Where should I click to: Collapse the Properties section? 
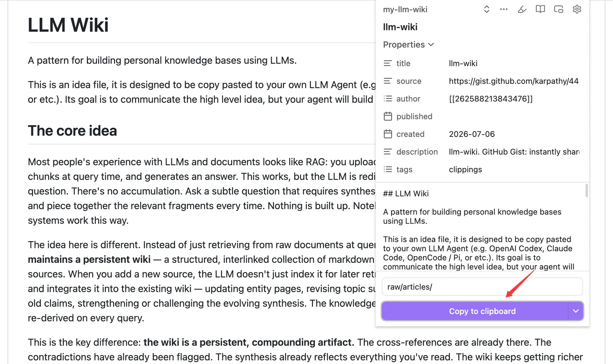[x=408, y=45]
